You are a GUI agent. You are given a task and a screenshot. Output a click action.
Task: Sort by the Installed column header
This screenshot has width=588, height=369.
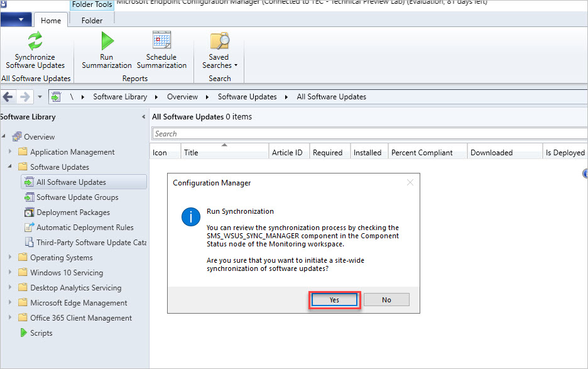coord(369,152)
